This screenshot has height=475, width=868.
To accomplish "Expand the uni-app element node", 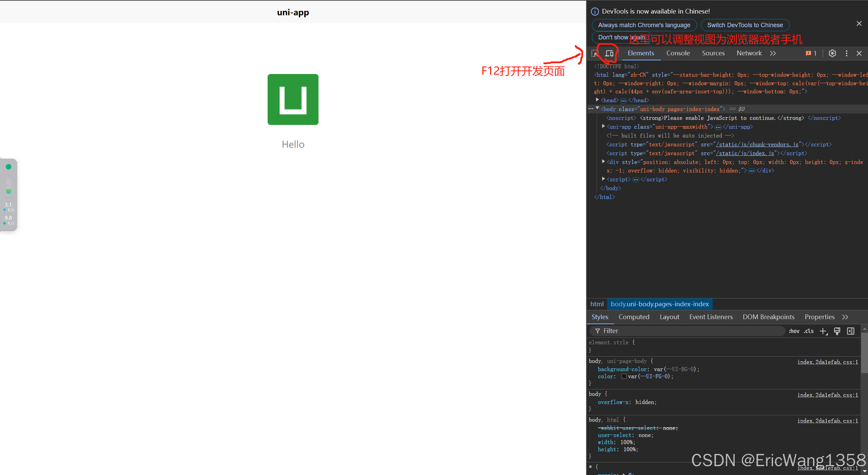I will point(603,126).
